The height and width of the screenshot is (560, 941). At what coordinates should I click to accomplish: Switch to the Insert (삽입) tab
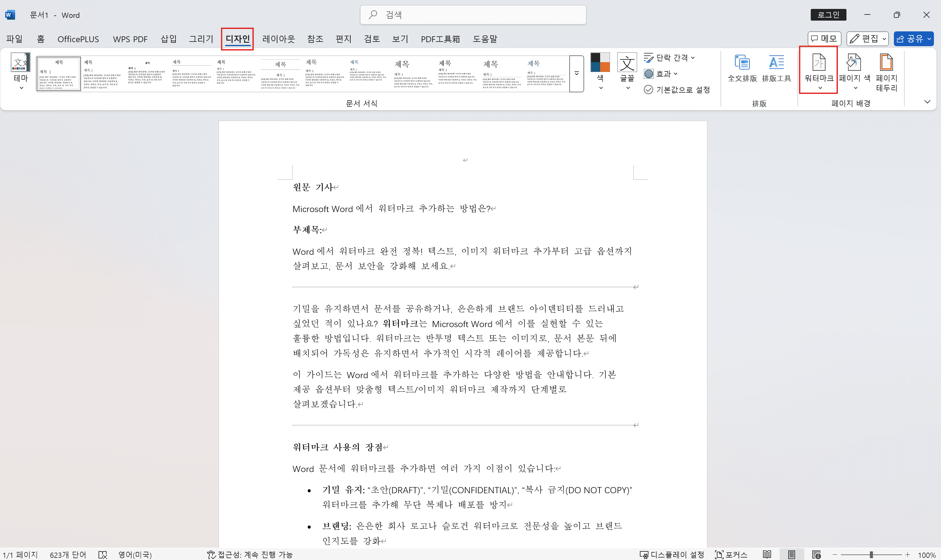(x=168, y=39)
